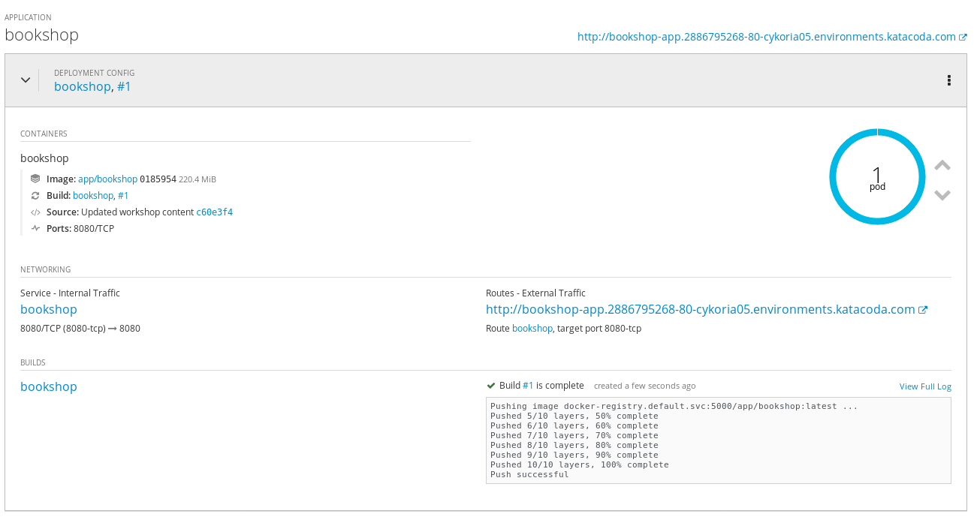This screenshot has height=523, width=980.
Task: Open the external traffic route URL under Routes
Action: 701,309
